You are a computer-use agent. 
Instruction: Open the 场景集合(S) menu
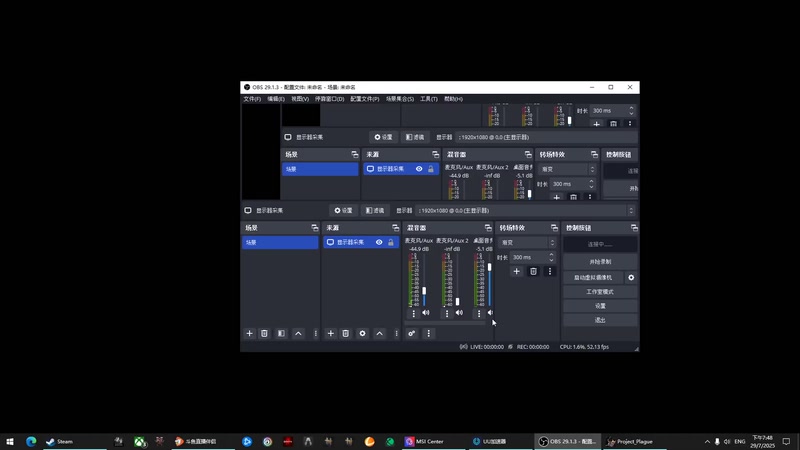point(400,99)
